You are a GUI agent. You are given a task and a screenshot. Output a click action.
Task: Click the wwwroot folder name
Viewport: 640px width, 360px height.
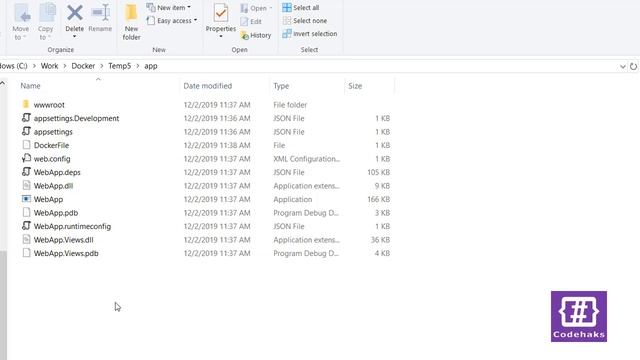pos(49,105)
